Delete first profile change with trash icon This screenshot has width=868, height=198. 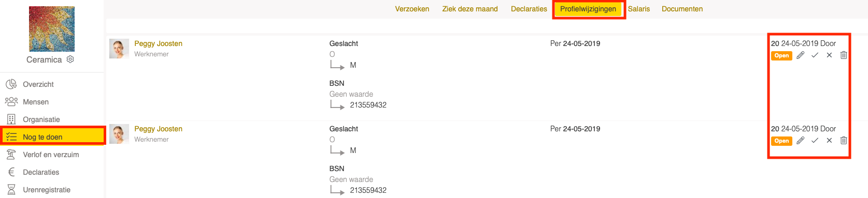tap(844, 55)
